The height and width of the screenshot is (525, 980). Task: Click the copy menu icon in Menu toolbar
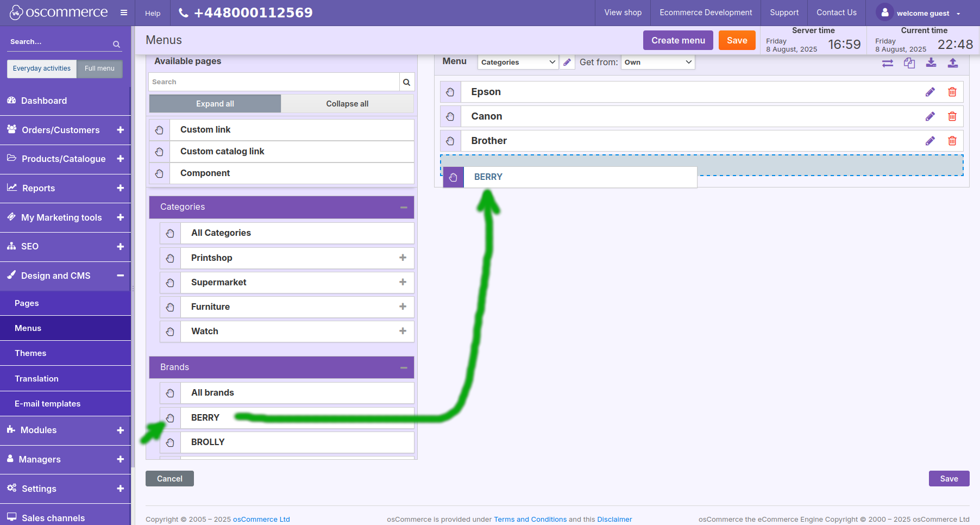click(909, 63)
